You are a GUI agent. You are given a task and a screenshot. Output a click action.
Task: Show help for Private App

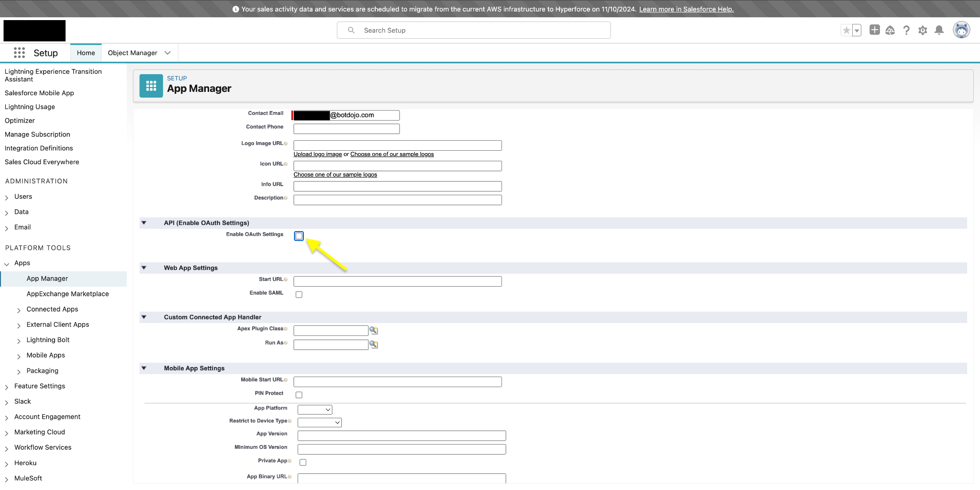click(290, 461)
